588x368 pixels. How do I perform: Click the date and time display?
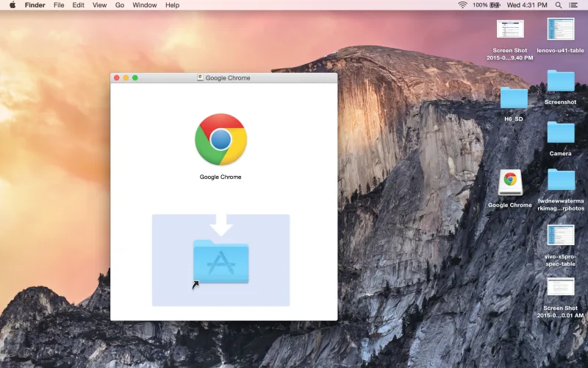527,5
